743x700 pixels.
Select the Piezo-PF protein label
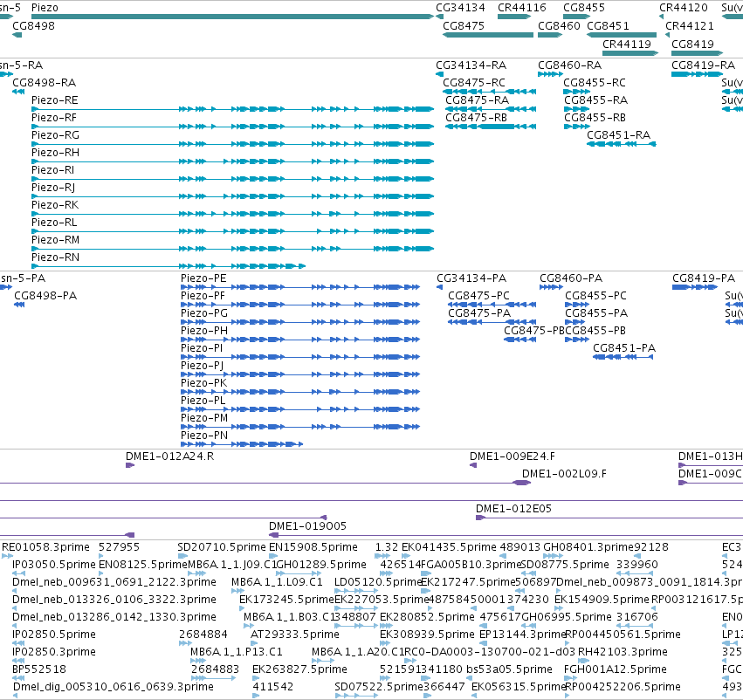(x=203, y=296)
